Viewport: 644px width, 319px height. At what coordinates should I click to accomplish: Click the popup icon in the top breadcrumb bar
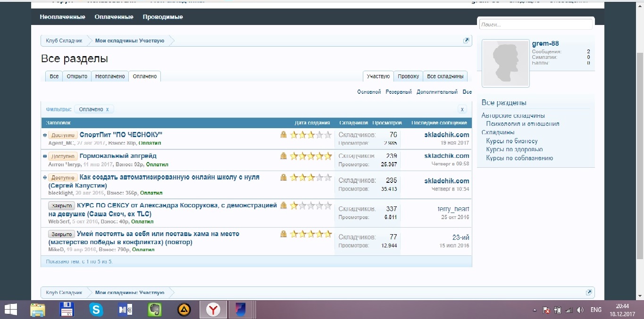click(x=466, y=41)
